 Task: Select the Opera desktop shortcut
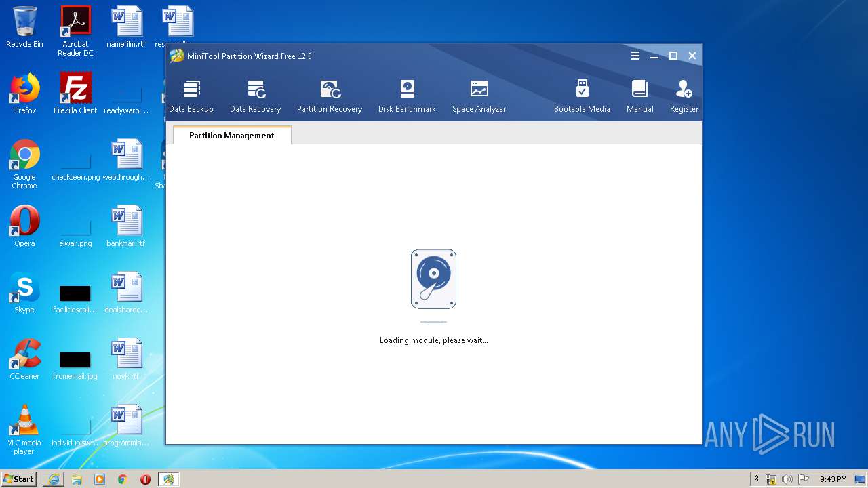point(24,226)
